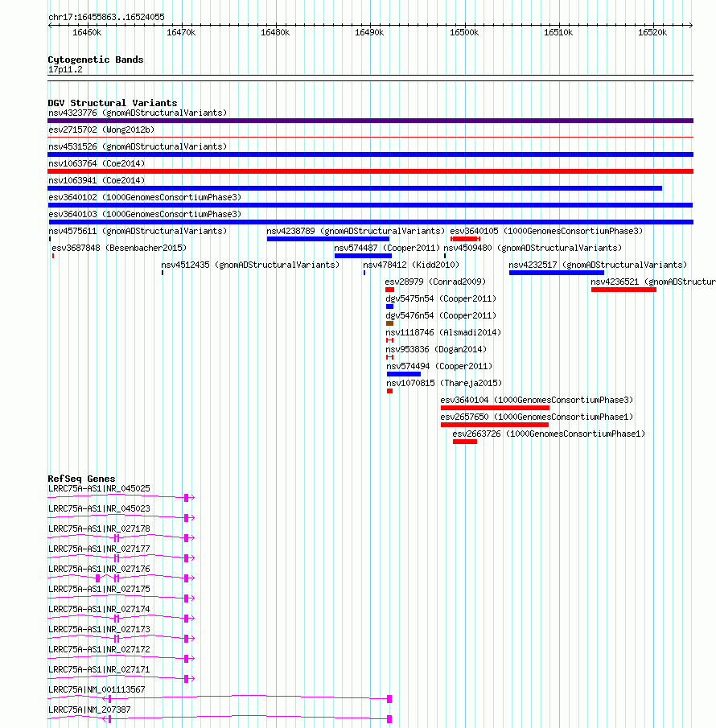Click nsv4575611 gnomAD variant label
Image resolution: width=716 pixels, height=728 pixels.
coord(138,231)
